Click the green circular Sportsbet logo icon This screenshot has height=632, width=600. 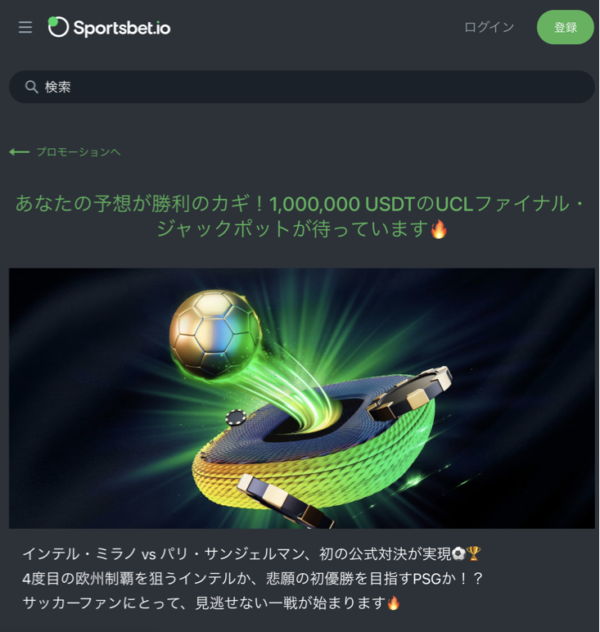click(x=58, y=27)
